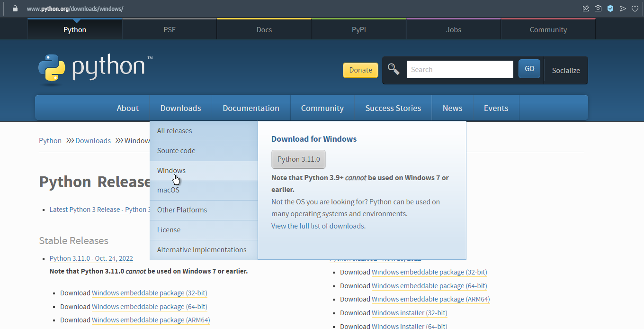Select License in the Downloads dropdown
Image resolution: width=644 pixels, height=329 pixels.
tap(204, 230)
